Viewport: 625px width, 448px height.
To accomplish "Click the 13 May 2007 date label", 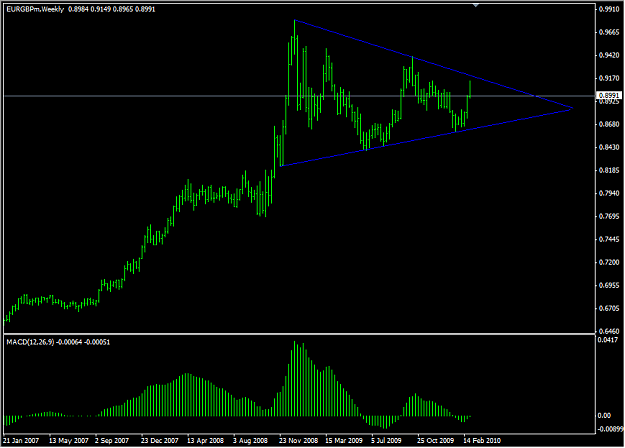I will pyautogui.click(x=69, y=440).
